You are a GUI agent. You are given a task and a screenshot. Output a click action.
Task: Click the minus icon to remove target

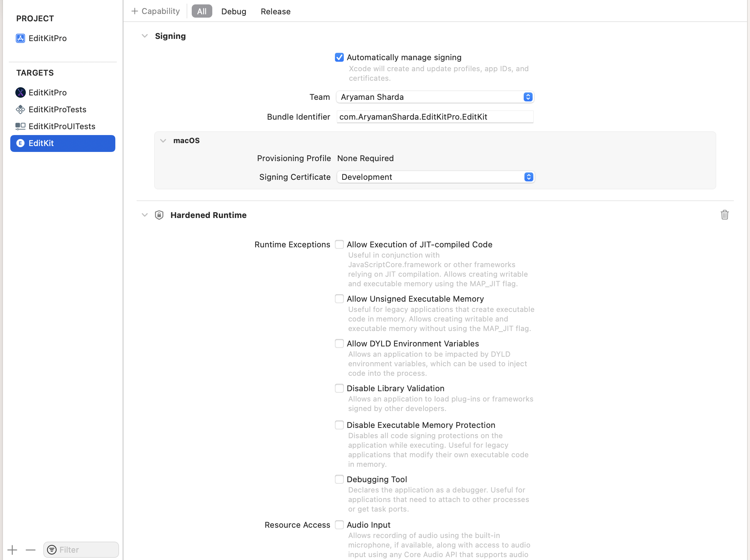click(x=30, y=550)
